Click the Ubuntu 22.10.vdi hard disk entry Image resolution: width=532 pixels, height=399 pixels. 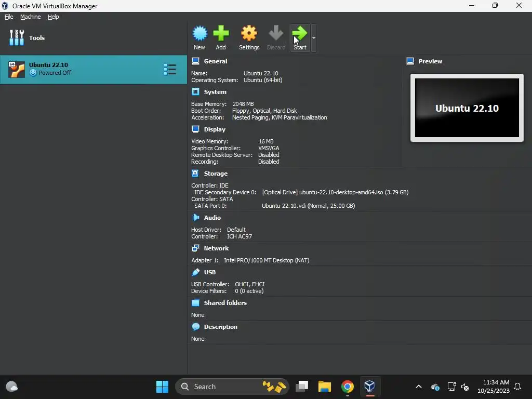tap(309, 206)
